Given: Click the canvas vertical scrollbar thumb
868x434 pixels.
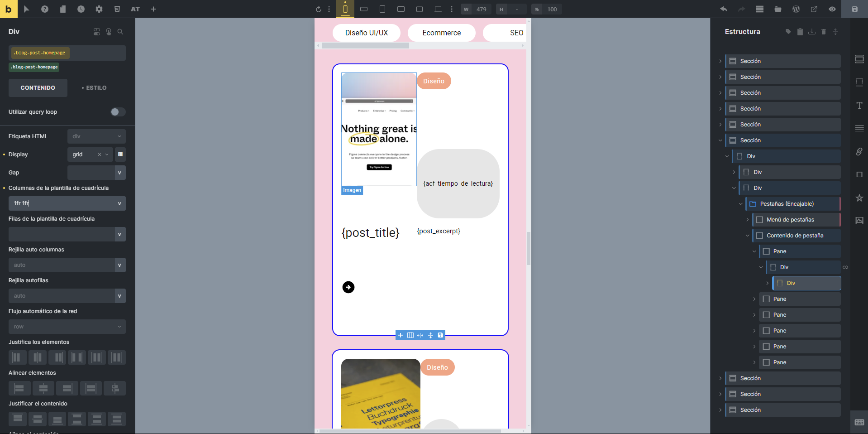Looking at the screenshot, I should [x=529, y=248].
